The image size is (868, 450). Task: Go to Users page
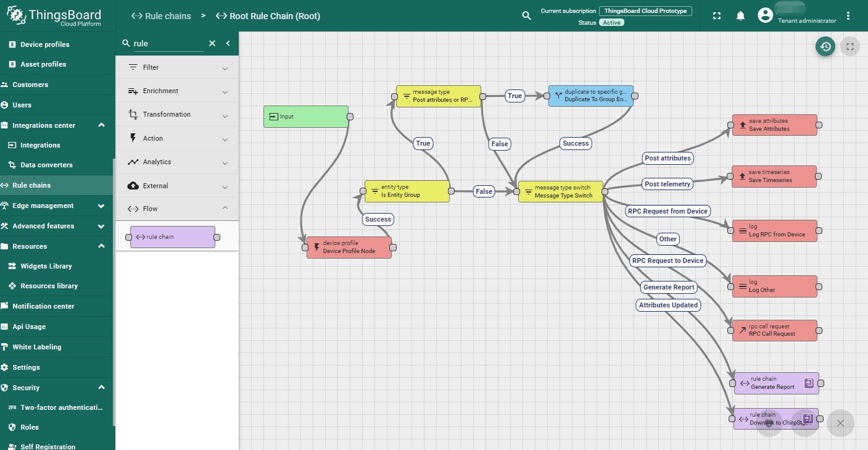click(x=57, y=105)
